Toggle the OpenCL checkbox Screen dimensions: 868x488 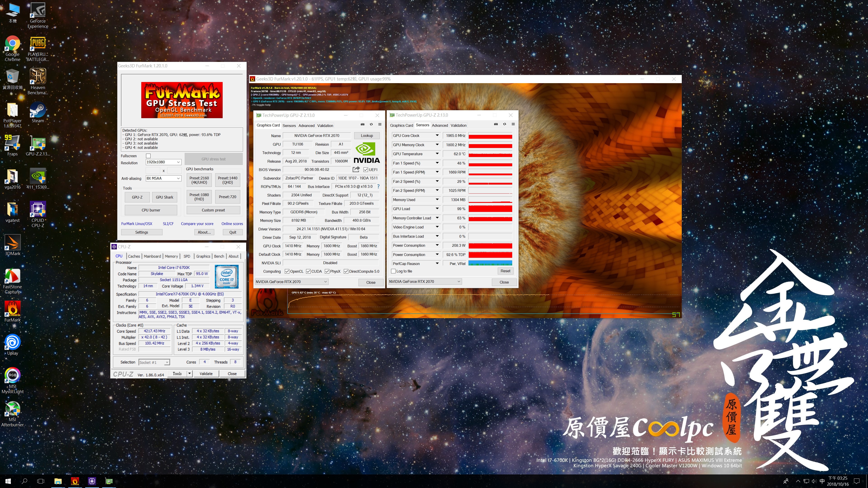pyautogui.click(x=287, y=271)
